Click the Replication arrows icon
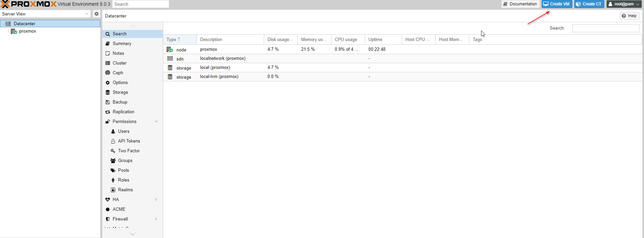644x238 pixels. click(108, 112)
